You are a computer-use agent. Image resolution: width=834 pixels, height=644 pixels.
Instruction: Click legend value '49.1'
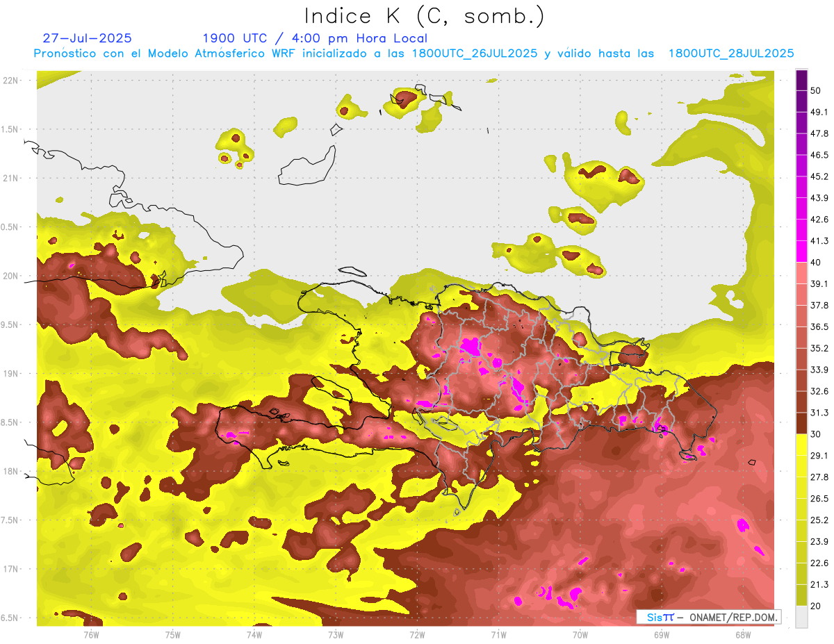click(819, 112)
